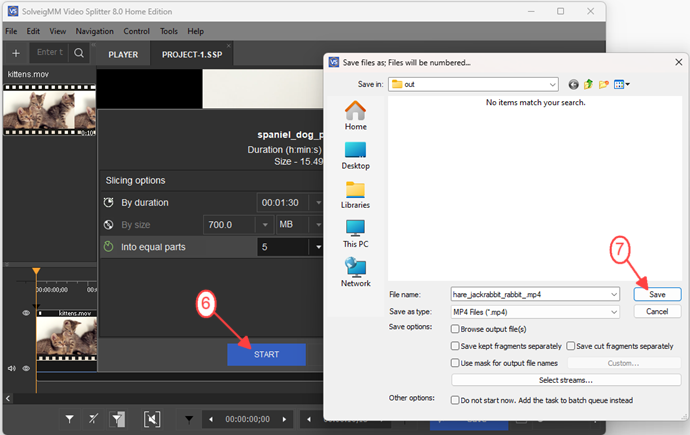Select By duration slicing icon
690x435 pixels.
(x=108, y=202)
